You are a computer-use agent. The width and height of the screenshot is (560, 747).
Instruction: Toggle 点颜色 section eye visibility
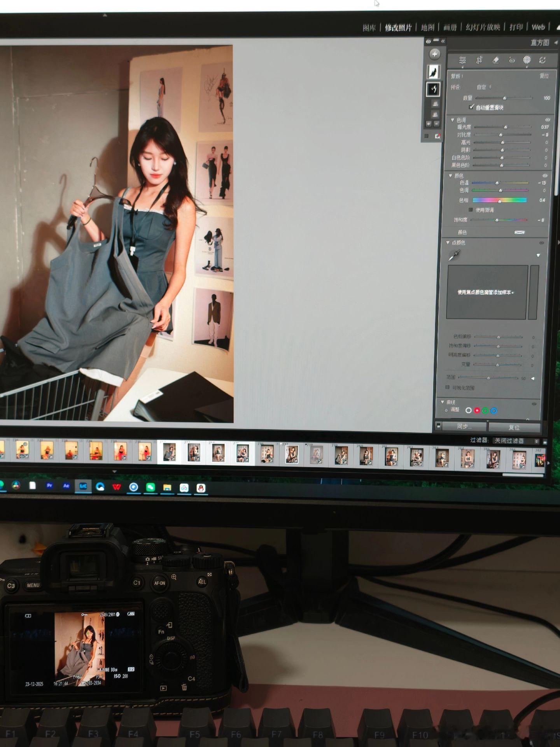tap(542, 243)
